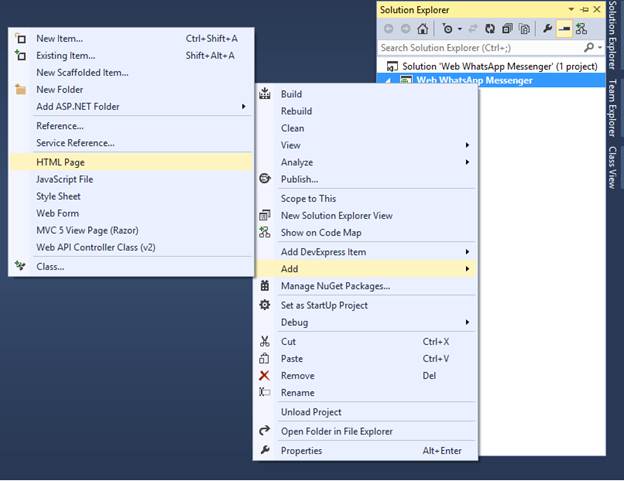Click the Pending Changes Filter clock icon
The width and height of the screenshot is (624, 481).
(x=448, y=29)
